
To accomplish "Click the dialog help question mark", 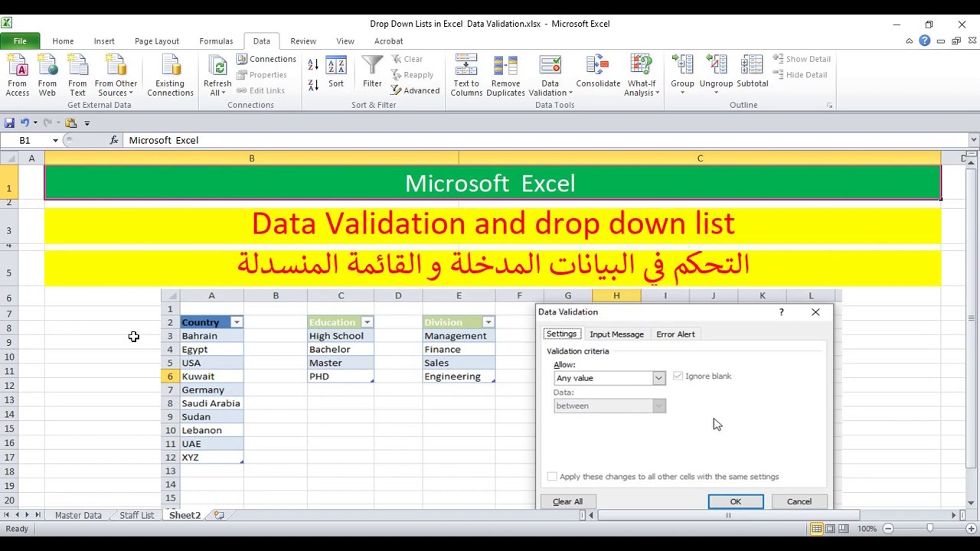I will click(x=782, y=312).
